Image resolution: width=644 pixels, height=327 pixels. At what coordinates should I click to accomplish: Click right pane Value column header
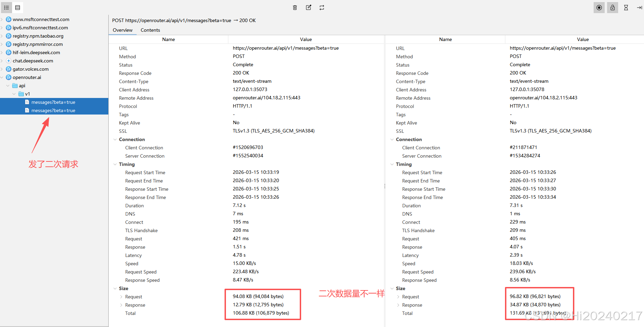tap(583, 39)
